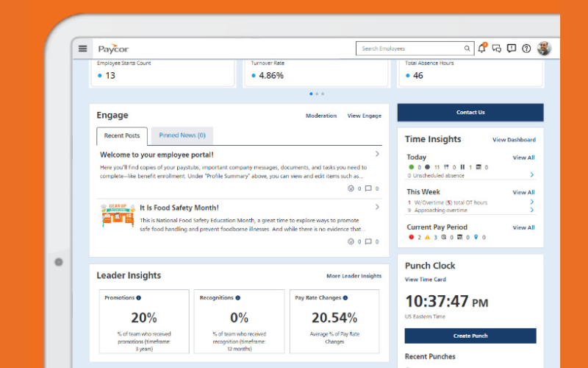Click 'It Is Food Safety Month!' title
The width and height of the screenshot is (588, 368).
tap(179, 208)
